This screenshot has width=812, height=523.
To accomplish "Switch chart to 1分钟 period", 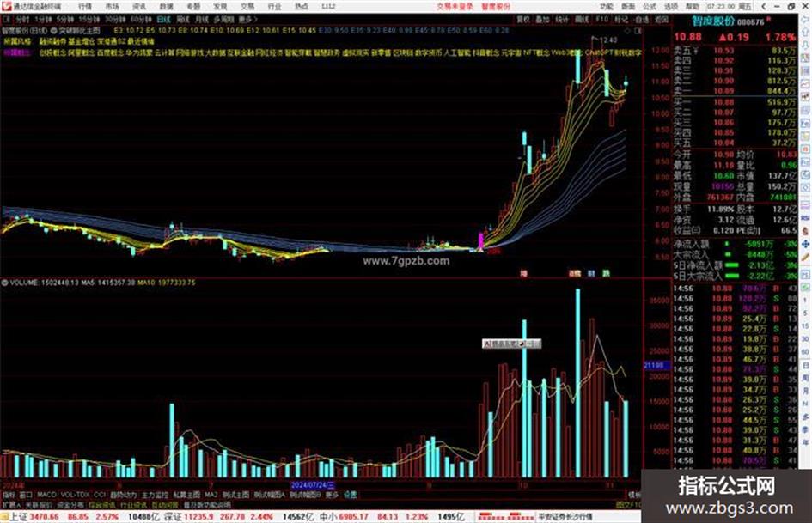I will coord(43,19).
